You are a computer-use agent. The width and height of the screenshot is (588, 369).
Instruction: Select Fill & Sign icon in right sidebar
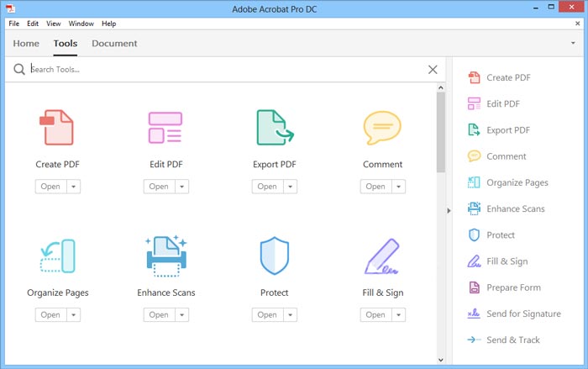474,261
